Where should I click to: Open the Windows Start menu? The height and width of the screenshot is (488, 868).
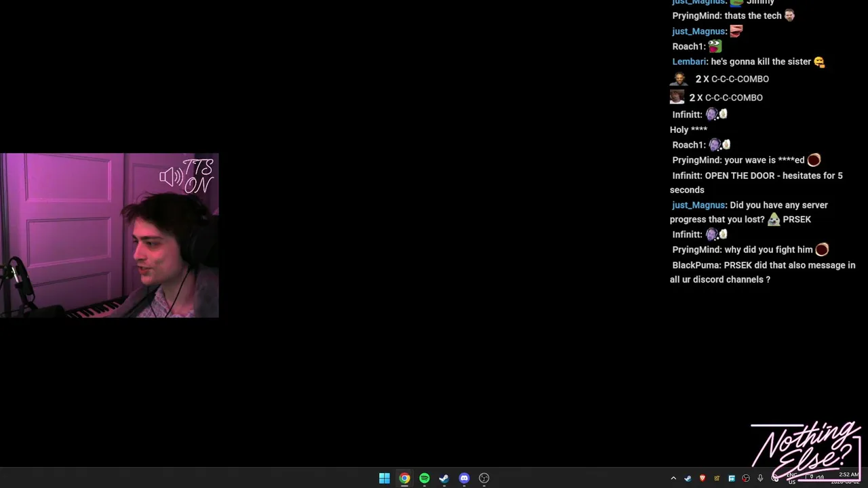click(384, 479)
